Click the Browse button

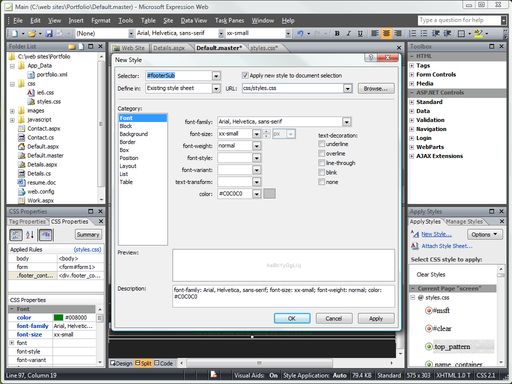pyautogui.click(x=376, y=88)
